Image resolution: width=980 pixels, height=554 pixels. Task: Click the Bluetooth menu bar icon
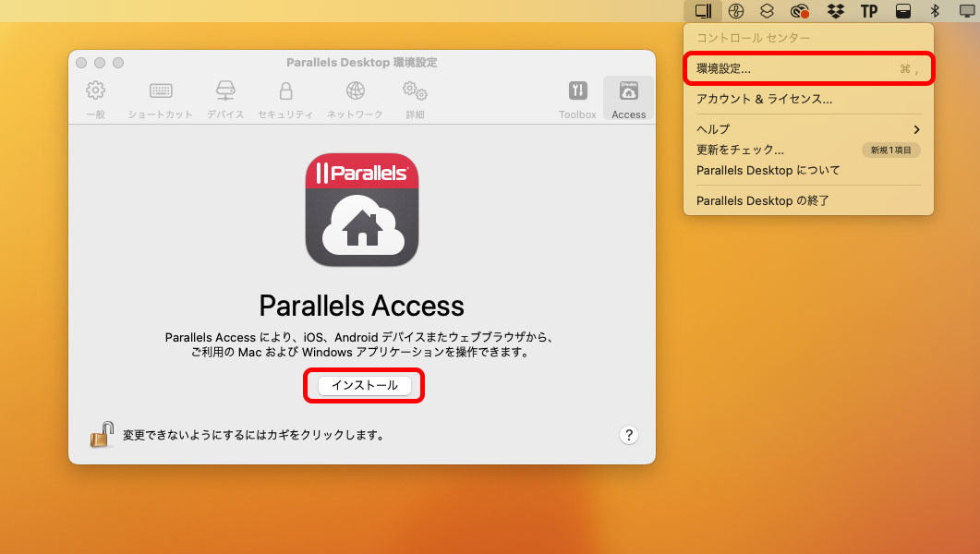tap(935, 10)
